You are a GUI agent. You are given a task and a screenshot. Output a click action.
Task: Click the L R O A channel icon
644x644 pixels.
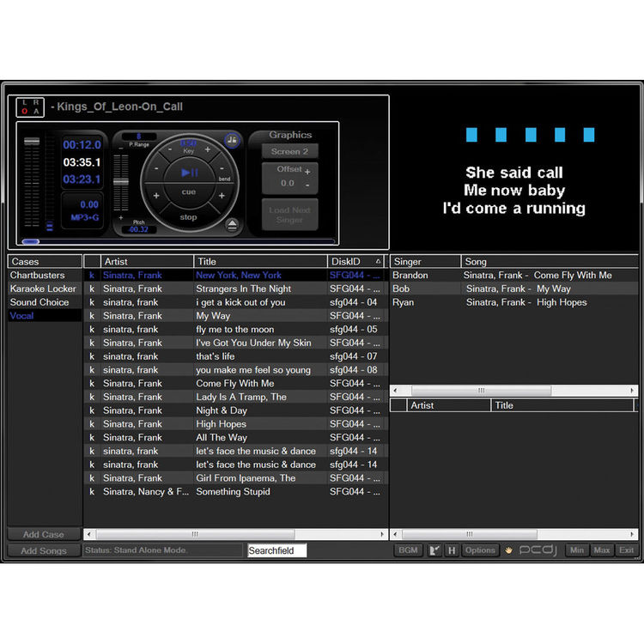[30, 107]
